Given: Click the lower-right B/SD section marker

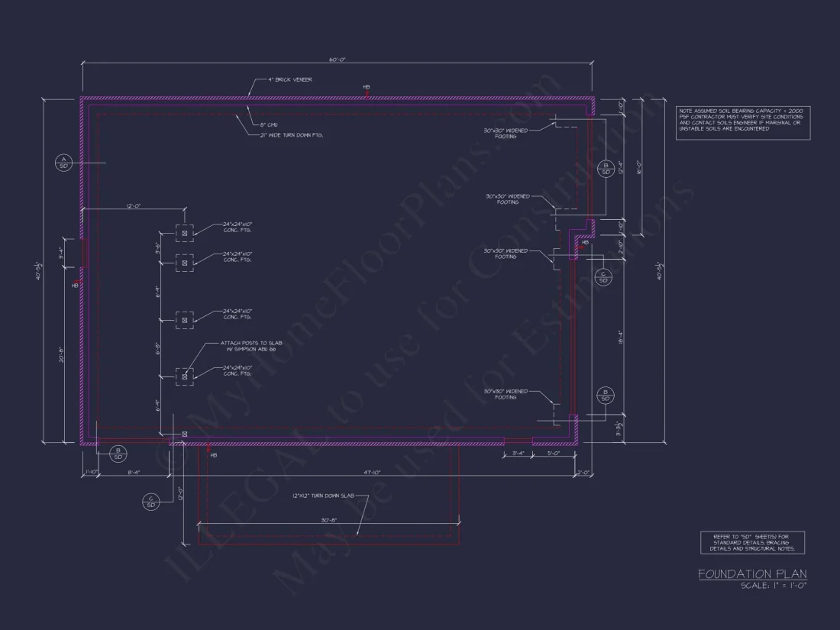Looking at the screenshot, I should 605,394.
